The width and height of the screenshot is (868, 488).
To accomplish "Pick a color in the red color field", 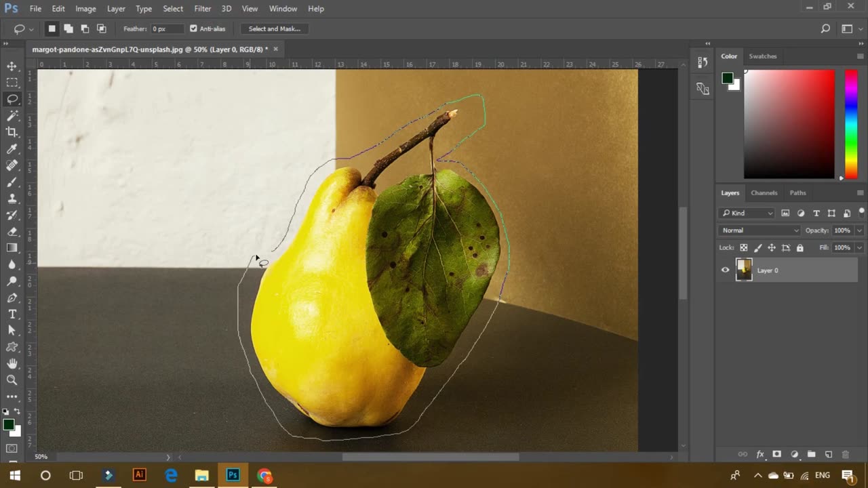I will (x=789, y=124).
